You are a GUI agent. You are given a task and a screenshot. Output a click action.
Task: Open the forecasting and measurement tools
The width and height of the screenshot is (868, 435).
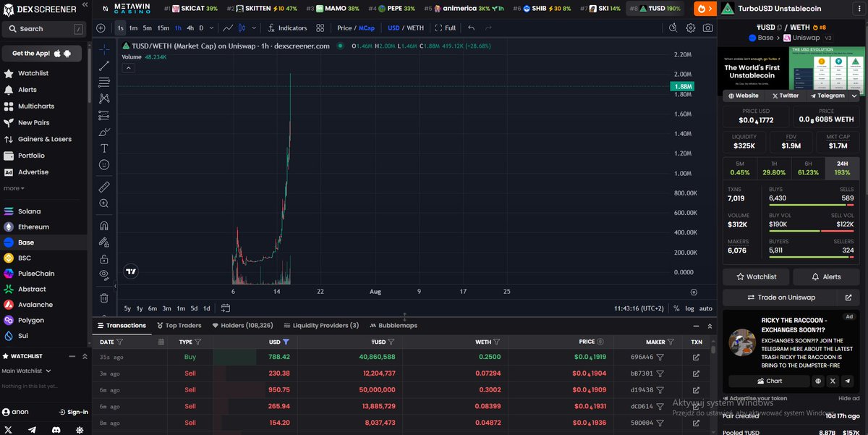[x=104, y=115]
